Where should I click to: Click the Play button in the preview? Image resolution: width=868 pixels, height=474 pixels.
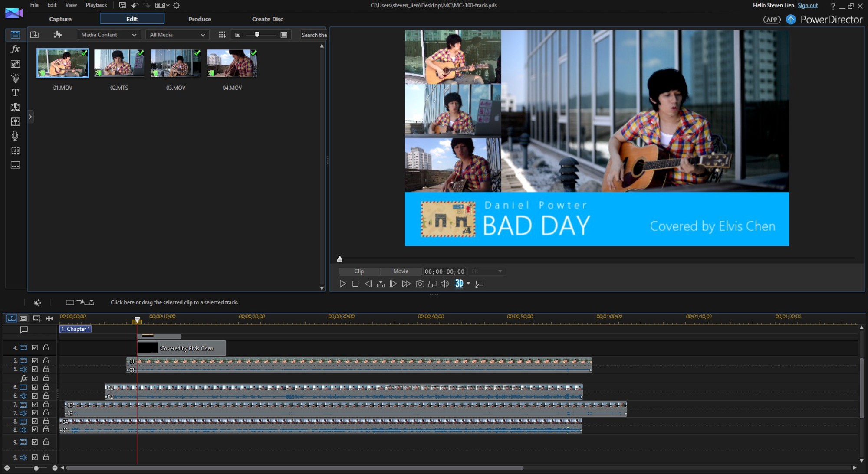(342, 284)
